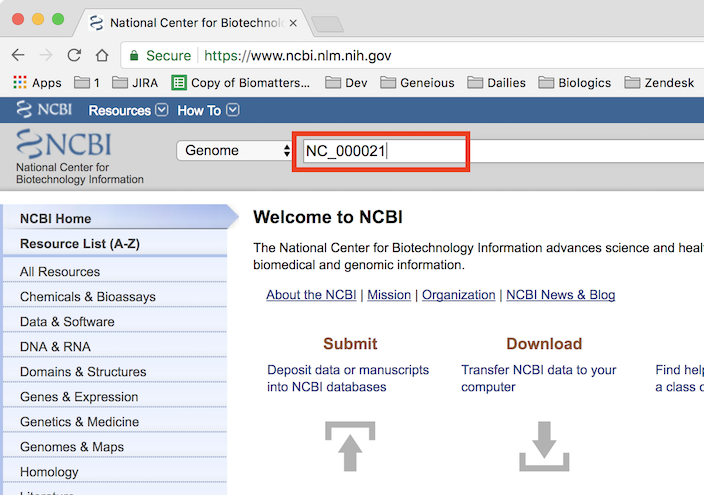Viewport: 704px width, 495px height.
Task: Click the small NCBI logo in blue bar
Action: 44,110
